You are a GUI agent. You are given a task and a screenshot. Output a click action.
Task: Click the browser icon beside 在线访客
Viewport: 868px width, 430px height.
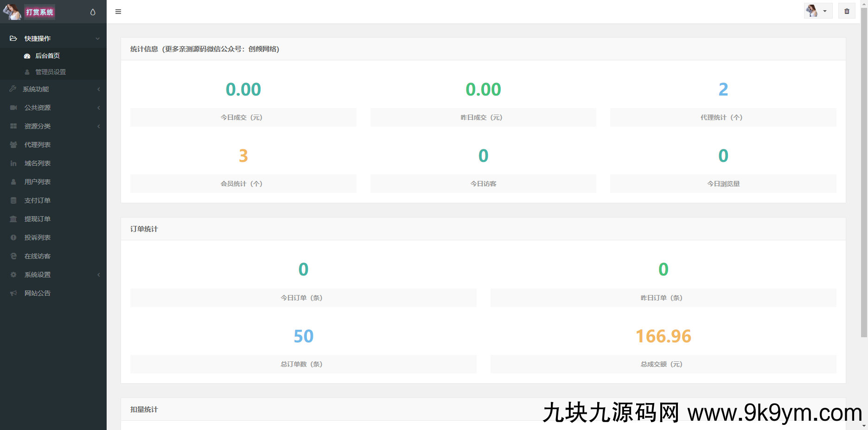pyautogui.click(x=13, y=256)
